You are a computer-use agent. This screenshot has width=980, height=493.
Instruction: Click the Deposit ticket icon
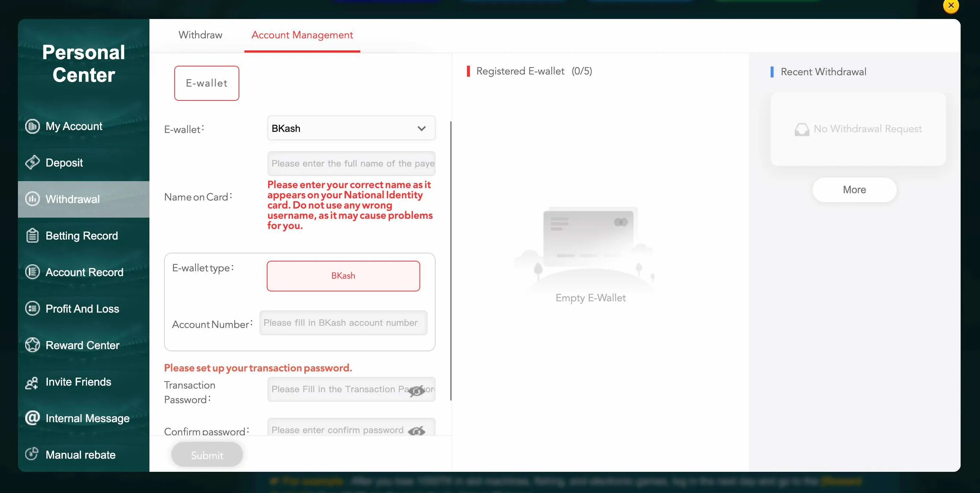coord(32,162)
